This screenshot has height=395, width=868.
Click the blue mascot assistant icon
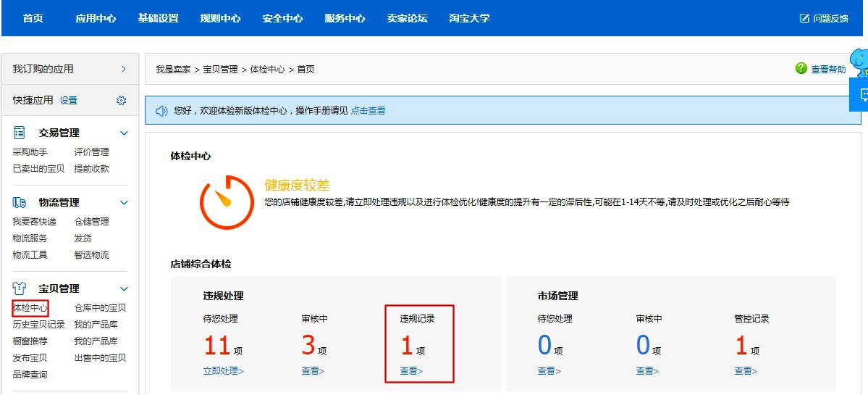[860, 62]
